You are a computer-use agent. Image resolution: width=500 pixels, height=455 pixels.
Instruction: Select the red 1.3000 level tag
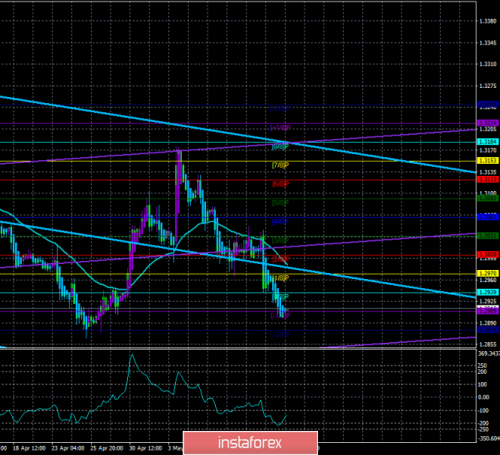click(x=488, y=254)
